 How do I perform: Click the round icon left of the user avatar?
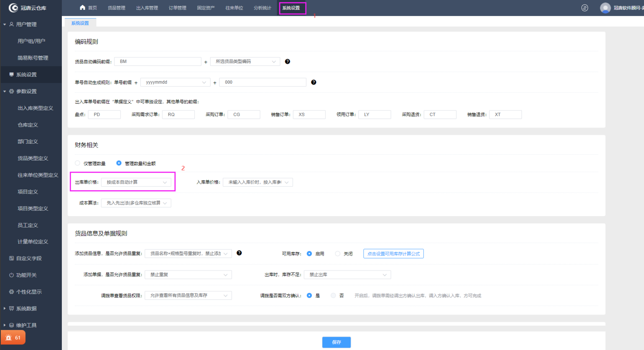[x=585, y=8]
